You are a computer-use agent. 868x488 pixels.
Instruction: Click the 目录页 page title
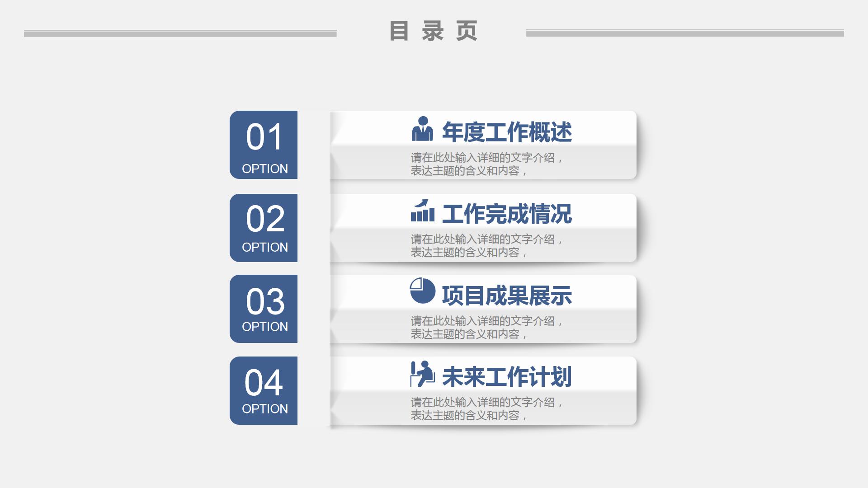coord(434,32)
